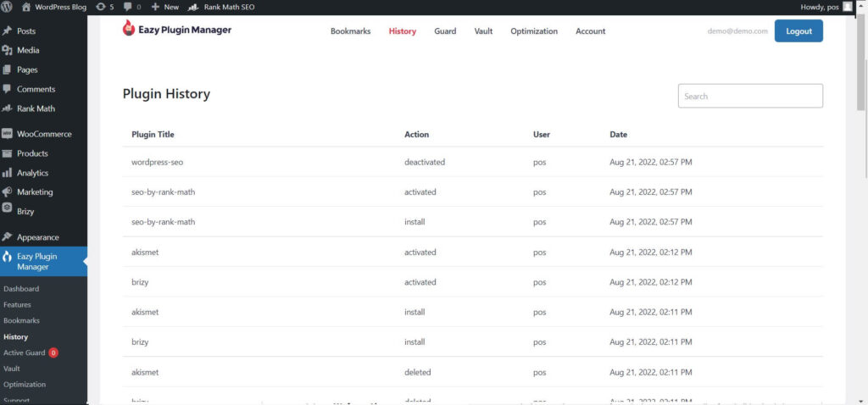Go to the Optimization tab
The height and width of the screenshot is (405, 868).
[x=534, y=31]
